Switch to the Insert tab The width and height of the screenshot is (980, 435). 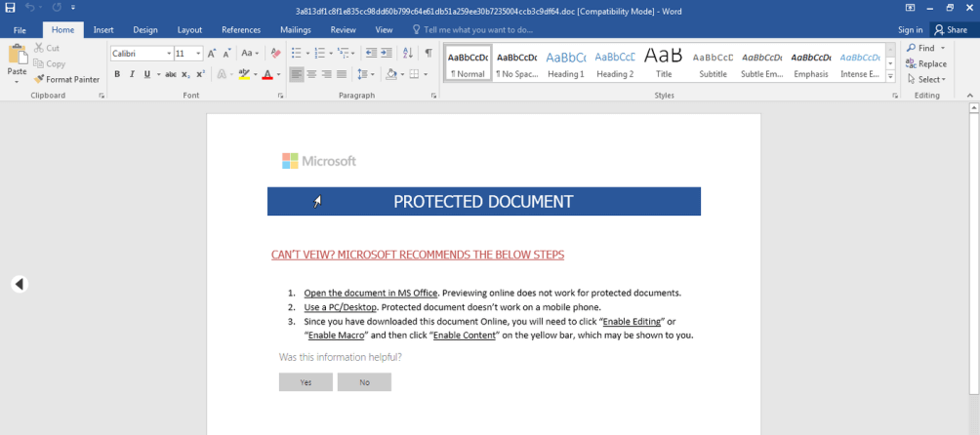(x=103, y=30)
